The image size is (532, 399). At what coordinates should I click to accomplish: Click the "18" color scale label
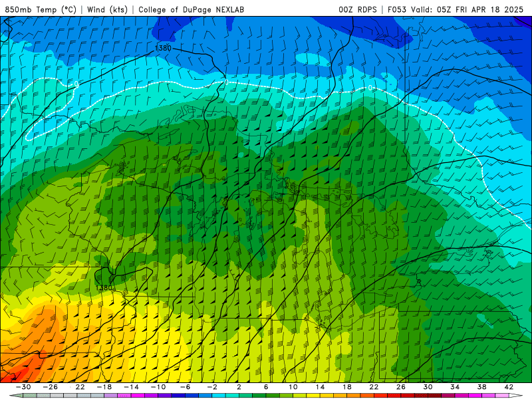[346, 387]
